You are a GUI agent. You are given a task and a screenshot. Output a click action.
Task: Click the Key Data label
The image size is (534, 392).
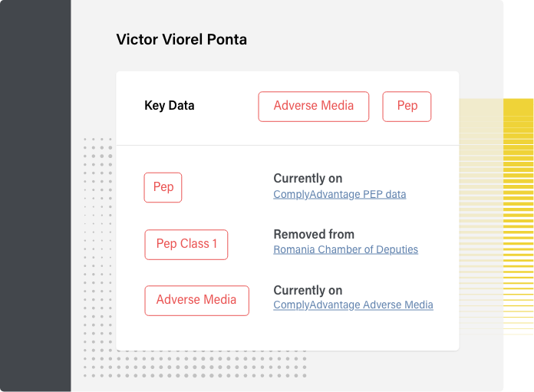[x=170, y=106]
